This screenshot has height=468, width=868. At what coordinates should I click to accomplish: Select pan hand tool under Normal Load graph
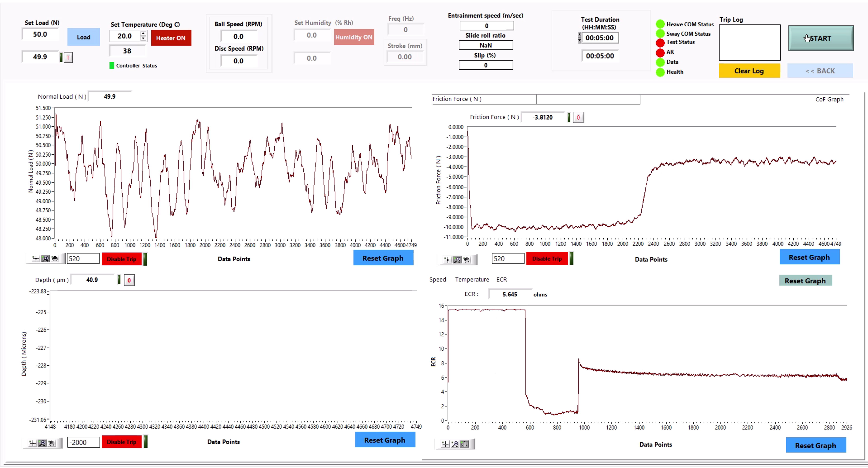click(x=55, y=259)
